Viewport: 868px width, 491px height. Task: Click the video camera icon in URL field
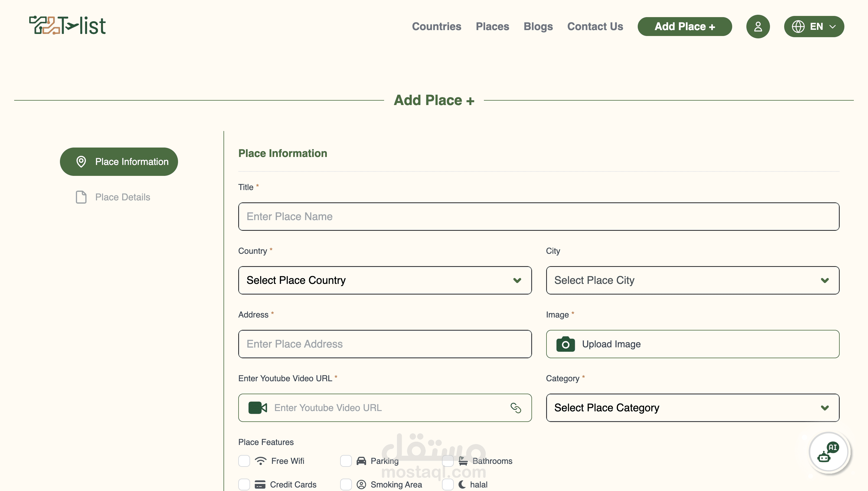[x=257, y=408]
